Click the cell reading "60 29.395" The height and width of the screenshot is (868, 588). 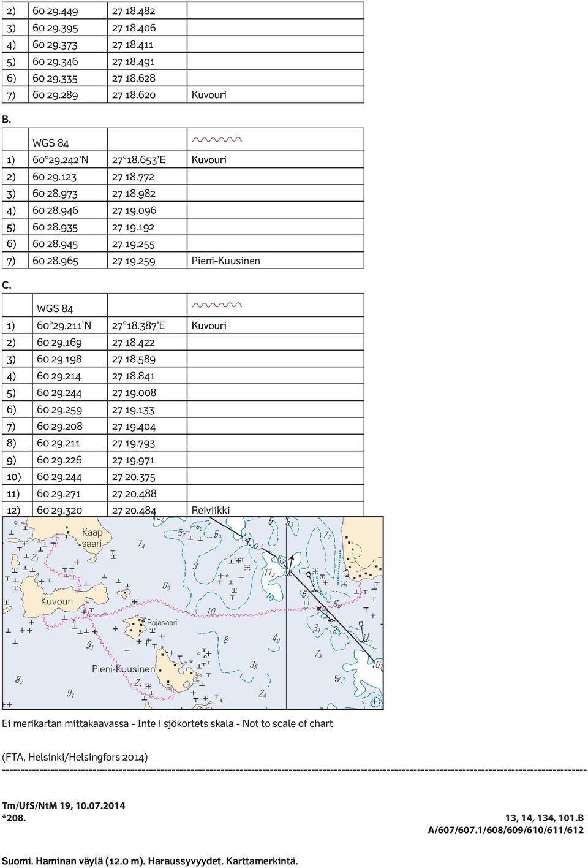(x=55, y=28)
